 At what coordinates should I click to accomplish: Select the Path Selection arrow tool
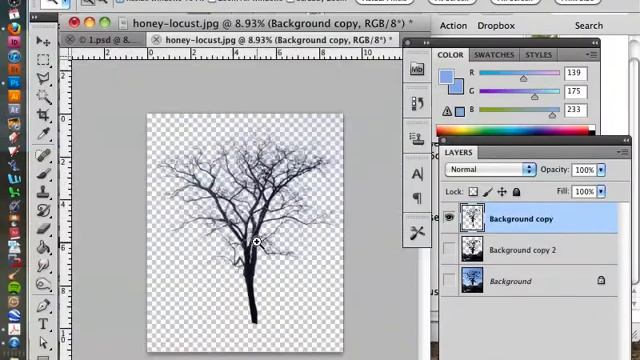(43, 342)
